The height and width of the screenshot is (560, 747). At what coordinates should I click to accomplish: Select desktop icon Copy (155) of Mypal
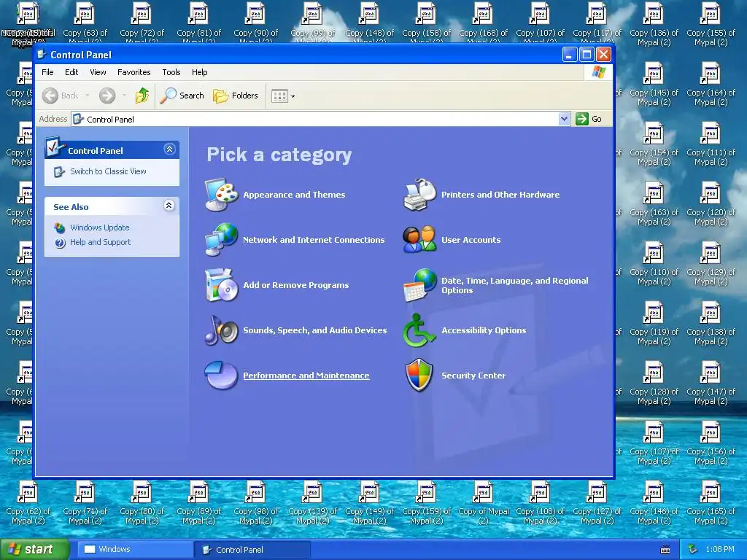click(x=711, y=25)
